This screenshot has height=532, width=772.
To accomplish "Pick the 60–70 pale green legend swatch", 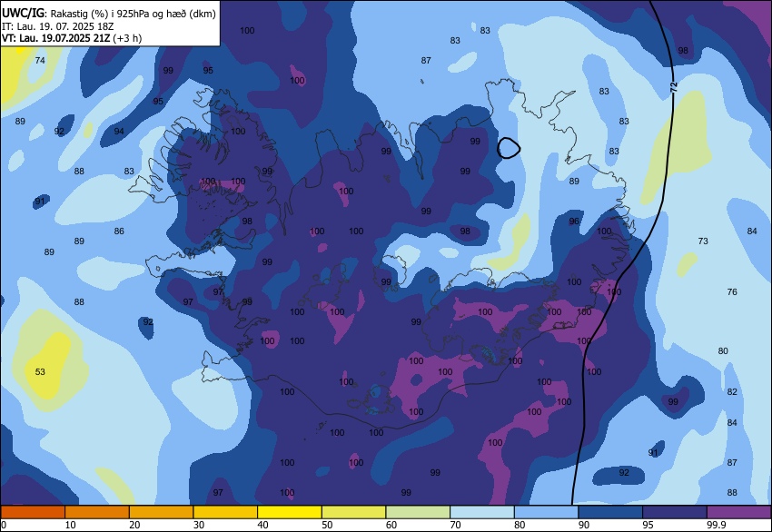I will tap(418, 512).
